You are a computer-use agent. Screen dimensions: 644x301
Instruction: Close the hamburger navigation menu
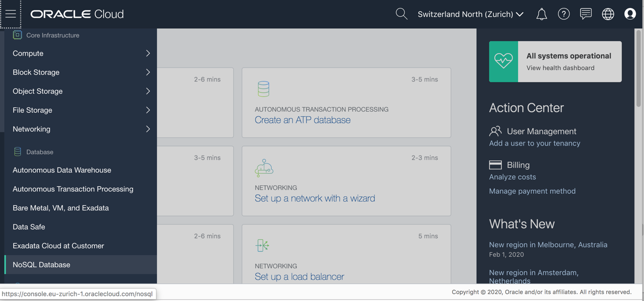(10, 14)
